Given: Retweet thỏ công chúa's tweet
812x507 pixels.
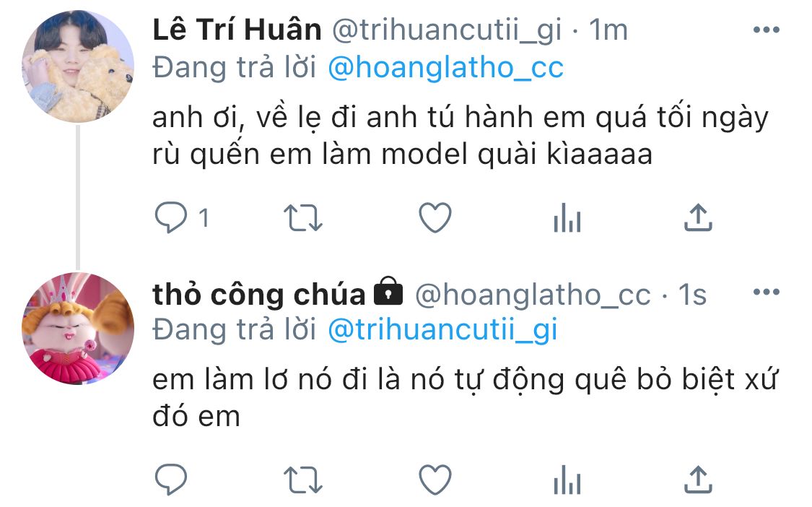Looking at the screenshot, I should (x=303, y=480).
